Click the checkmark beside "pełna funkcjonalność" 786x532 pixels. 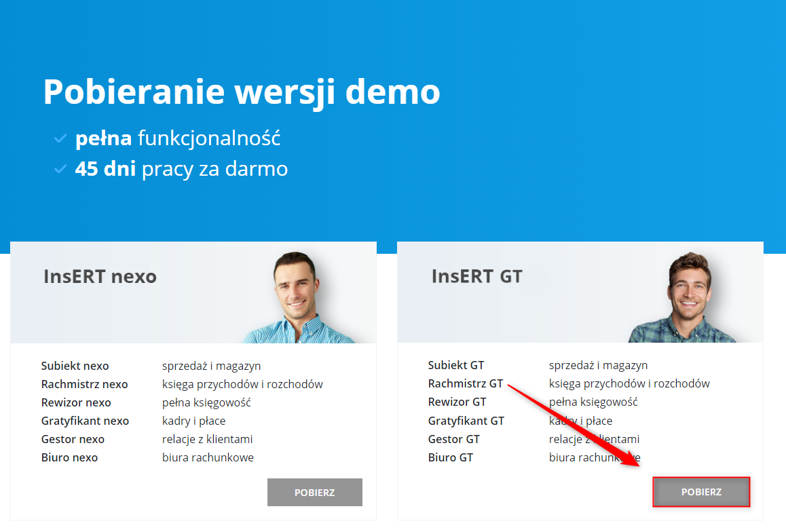click(x=60, y=138)
